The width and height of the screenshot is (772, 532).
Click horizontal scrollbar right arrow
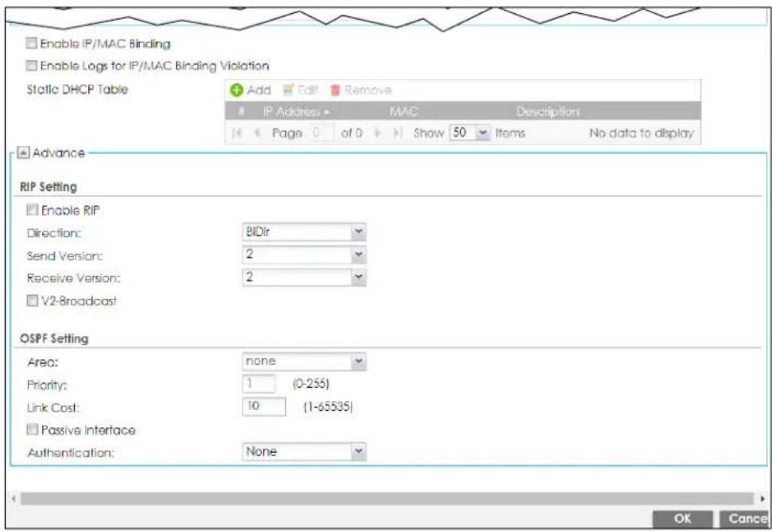[762, 498]
